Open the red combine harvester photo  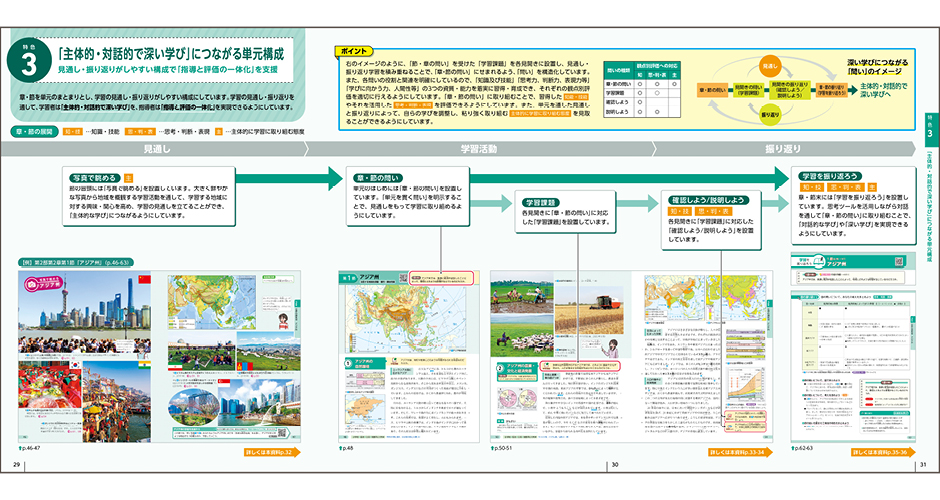click(588, 309)
